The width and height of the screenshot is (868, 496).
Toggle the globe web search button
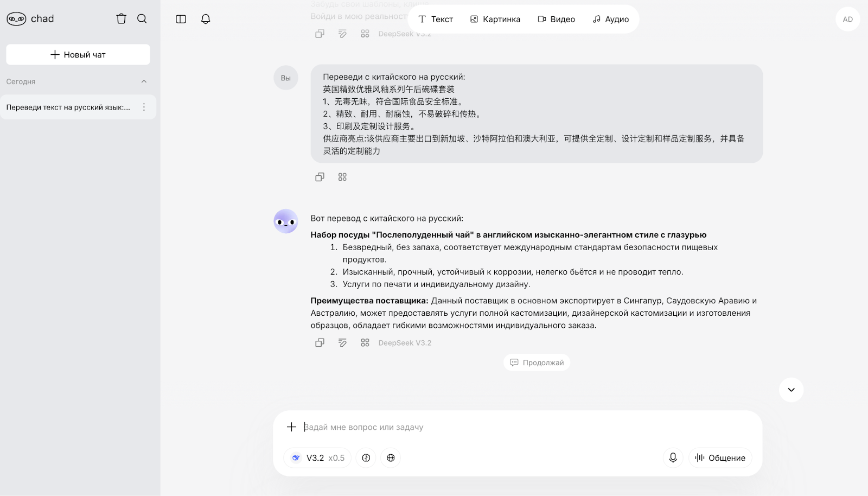(x=391, y=458)
